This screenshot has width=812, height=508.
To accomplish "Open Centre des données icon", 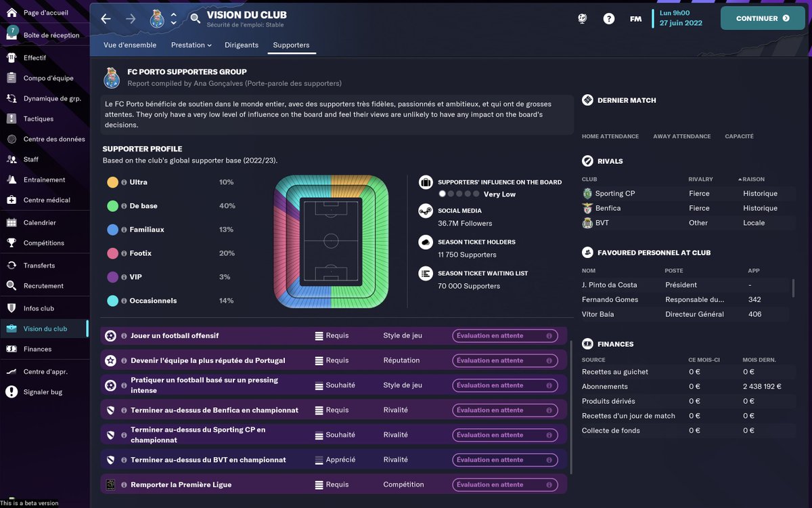I will pos(12,139).
